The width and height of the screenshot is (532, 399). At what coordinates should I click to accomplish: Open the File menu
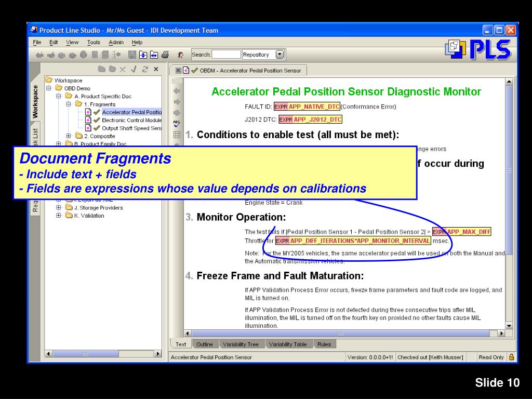tap(37, 43)
